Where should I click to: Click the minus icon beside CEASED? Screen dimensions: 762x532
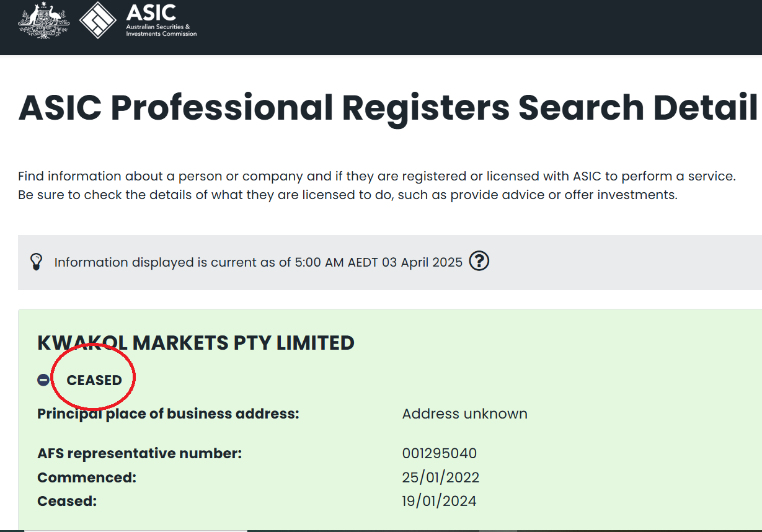click(43, 380)
